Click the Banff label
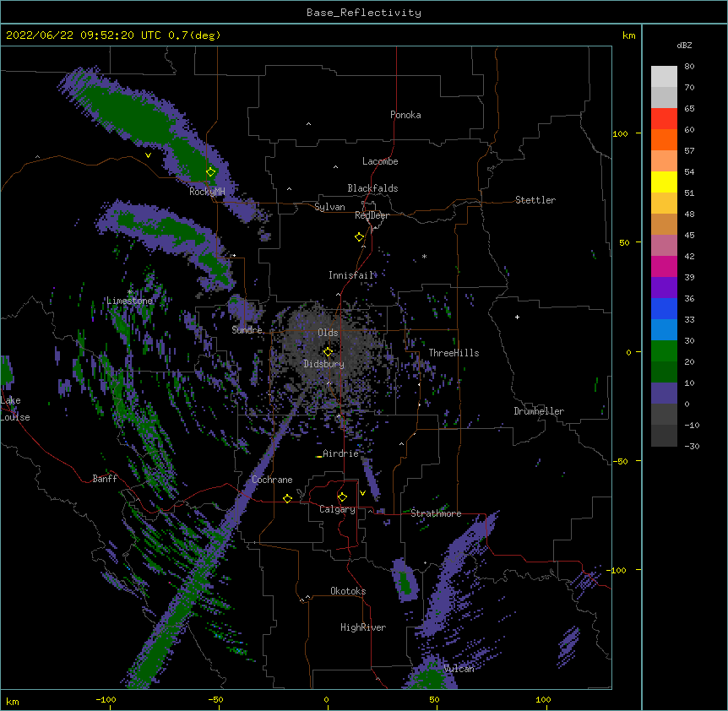Screen dimensions: 728x711 [x=105, y=479]
